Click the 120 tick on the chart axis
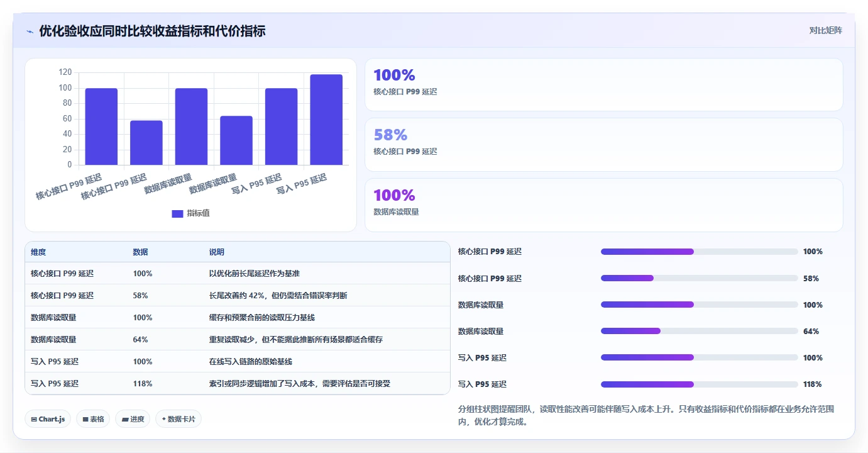 click(65, 72)
